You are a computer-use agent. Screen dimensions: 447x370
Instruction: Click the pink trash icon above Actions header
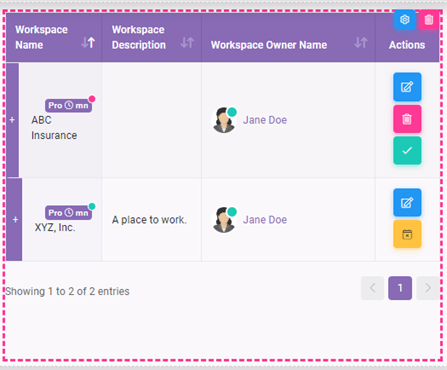coord(429,20)
